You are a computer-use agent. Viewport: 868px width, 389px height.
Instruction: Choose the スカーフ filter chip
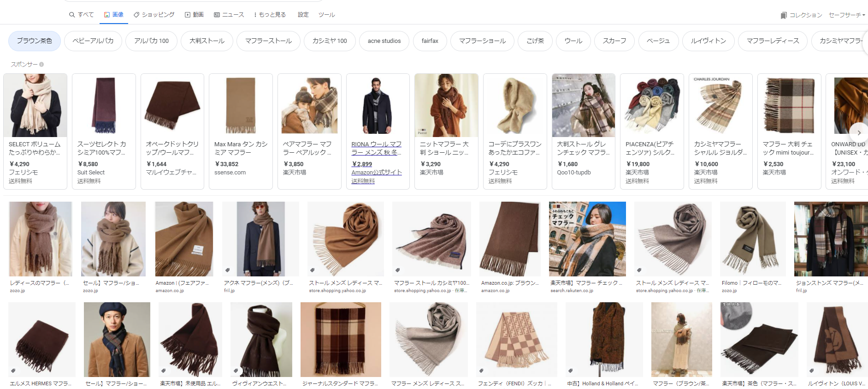click(614, 41)
